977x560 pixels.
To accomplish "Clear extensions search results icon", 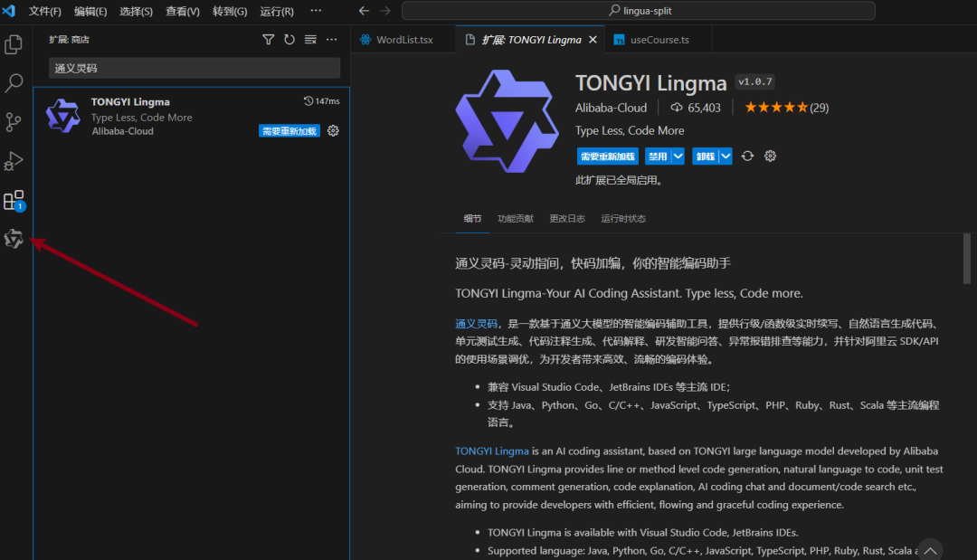I will point(310,40).
